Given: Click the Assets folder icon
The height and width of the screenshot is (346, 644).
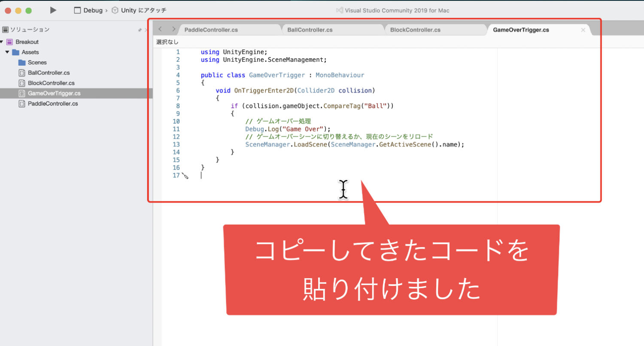Looking at the screenshot, I should coord(15,52).
